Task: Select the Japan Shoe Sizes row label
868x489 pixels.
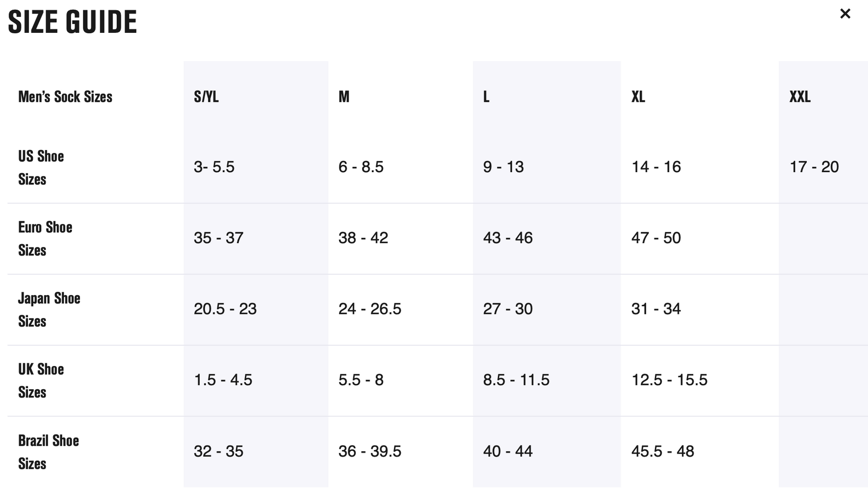Action: click(49, 309)
